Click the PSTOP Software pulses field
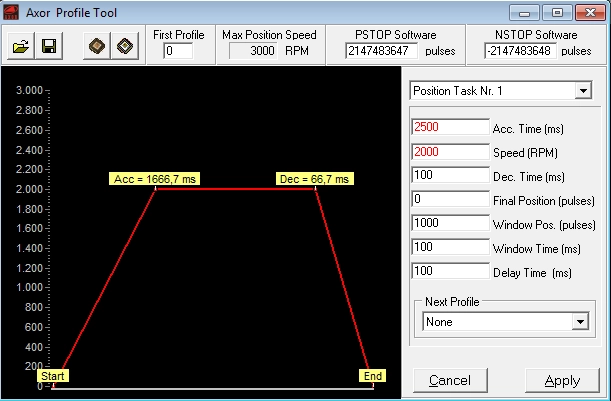 coord(381,51)
